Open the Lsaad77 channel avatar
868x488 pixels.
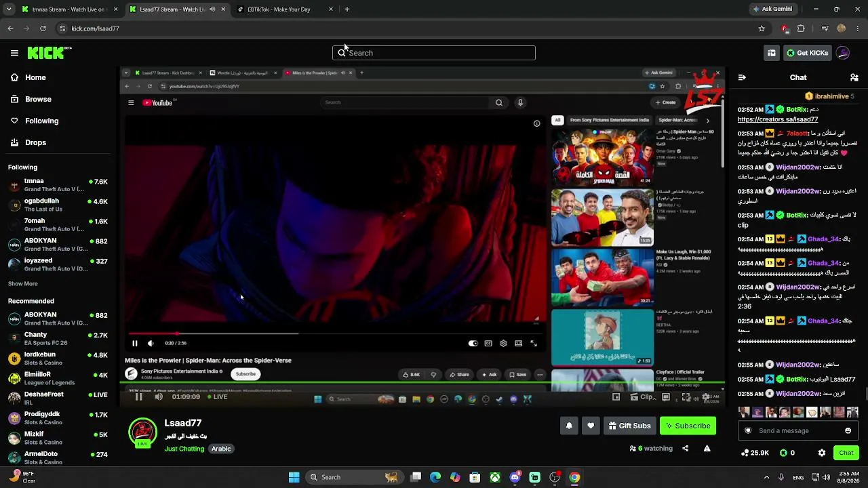pyautogui.click(x=142, y=433)
